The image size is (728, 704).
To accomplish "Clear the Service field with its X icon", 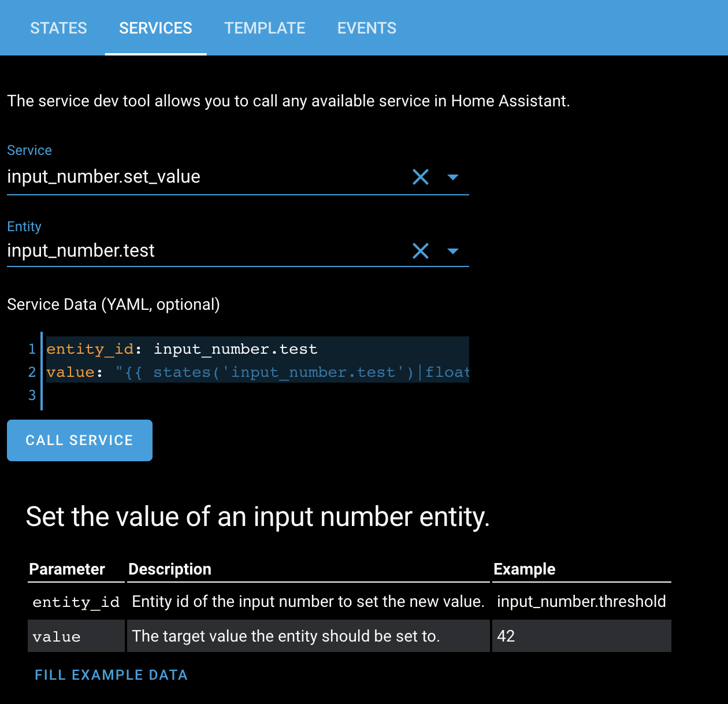I will tap(421, 177).
